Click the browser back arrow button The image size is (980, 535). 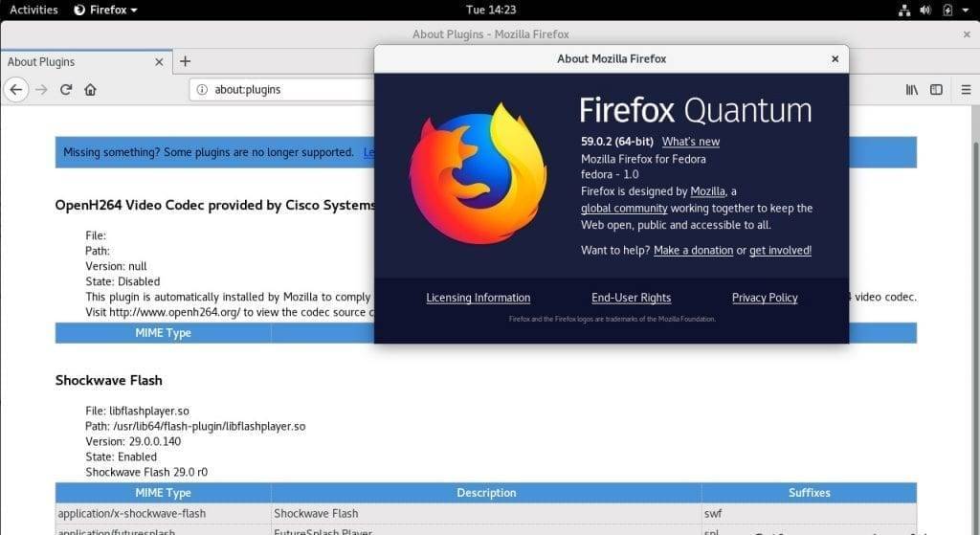pos(15,89)
